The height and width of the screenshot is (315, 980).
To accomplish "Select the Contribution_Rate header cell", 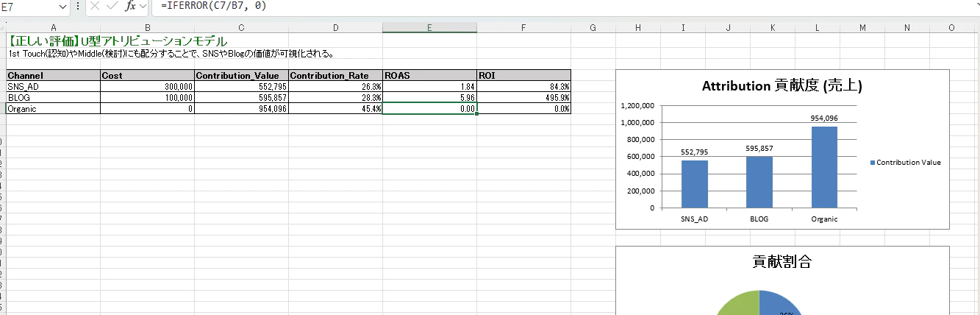I will pyautogui.click(x=335, y=75).
